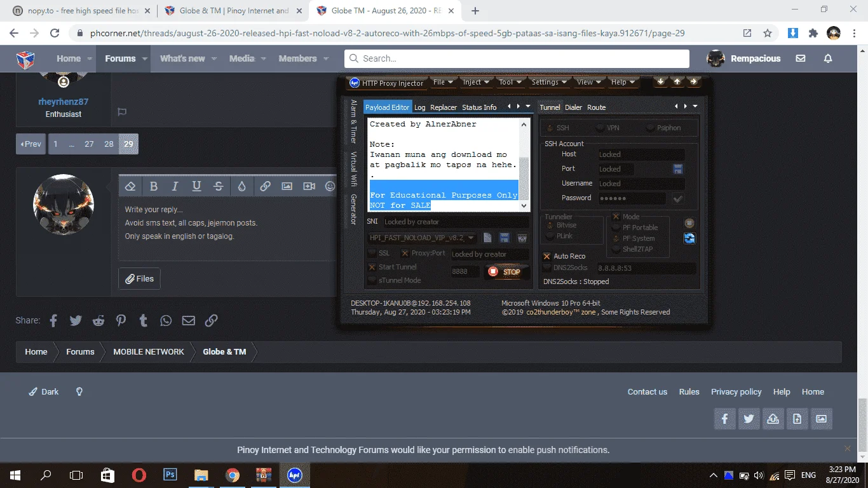868x488 pixels.
Task: Open File Explorer from taskbar
Action: (201, 475)
